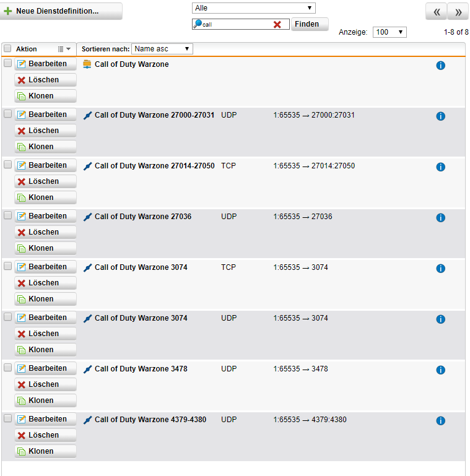Click Neue Dienstdefinition button
Screen dimensions: 470x476
pos(61,11)
